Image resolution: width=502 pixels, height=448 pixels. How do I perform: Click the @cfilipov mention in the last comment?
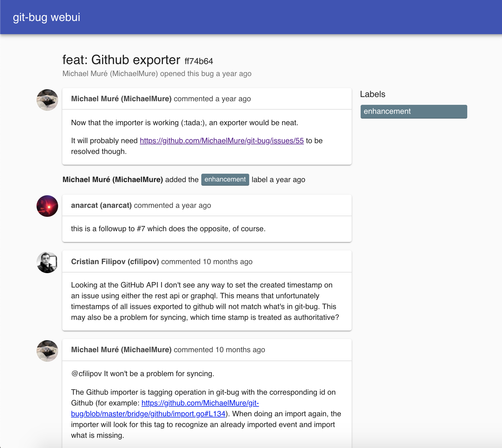point(86,374)
